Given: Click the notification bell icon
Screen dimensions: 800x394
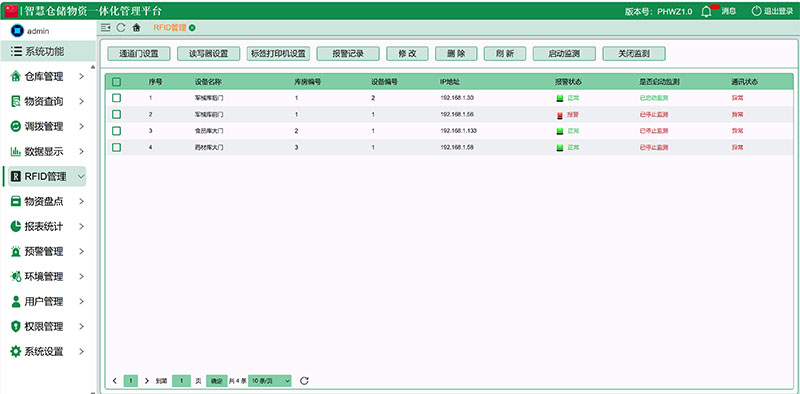Looking at the screenshot, I should coord(706,11).
